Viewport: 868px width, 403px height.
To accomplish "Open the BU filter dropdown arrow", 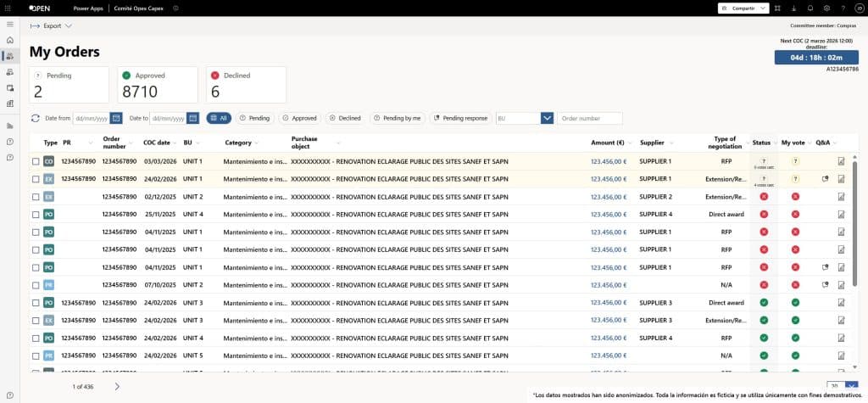I will (547, 118).
